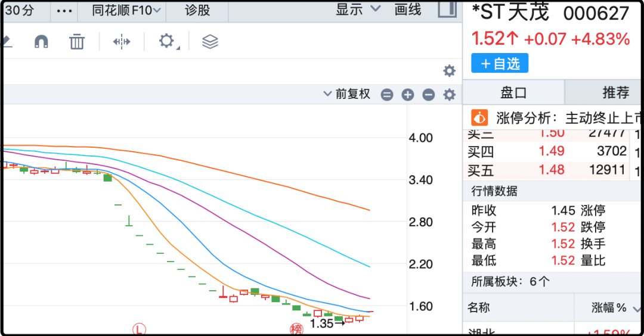This screenshot has height=336, width=644.
Task: Click the 跌停 label in 行情数据
Action: pyautogui.click(x=593, y=228)
